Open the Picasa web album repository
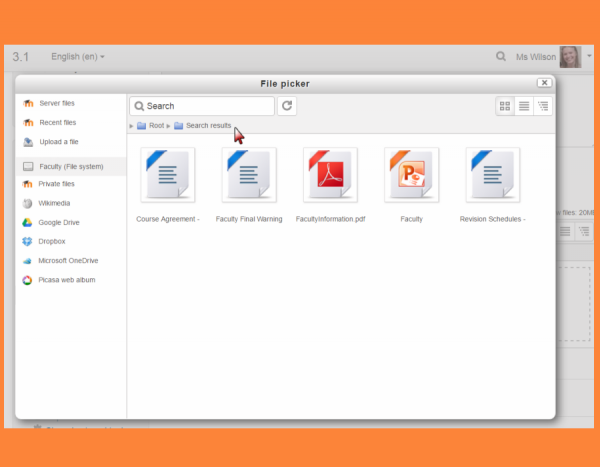 [x=67, y=280]
